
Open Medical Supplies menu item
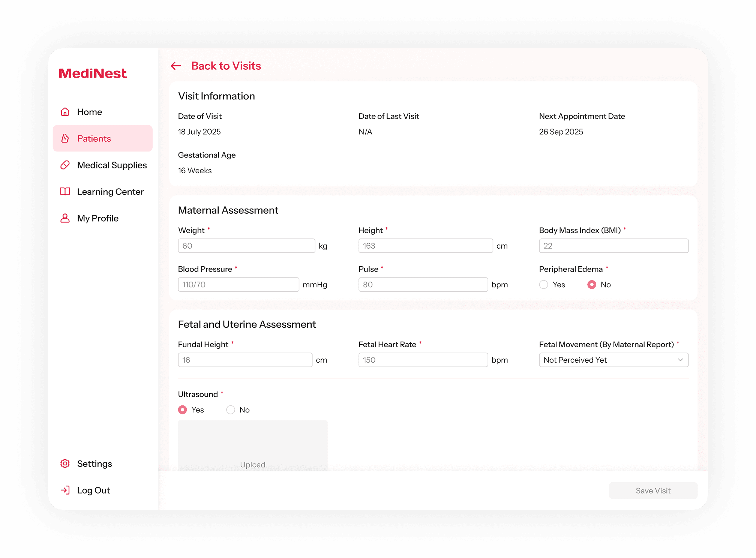click(x=112, y=165)
